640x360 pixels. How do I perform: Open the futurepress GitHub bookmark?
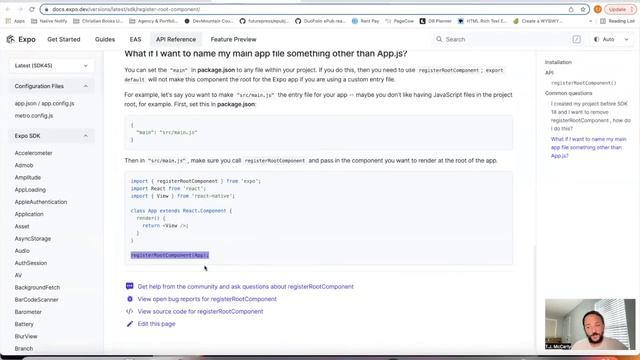pos(264,21)
